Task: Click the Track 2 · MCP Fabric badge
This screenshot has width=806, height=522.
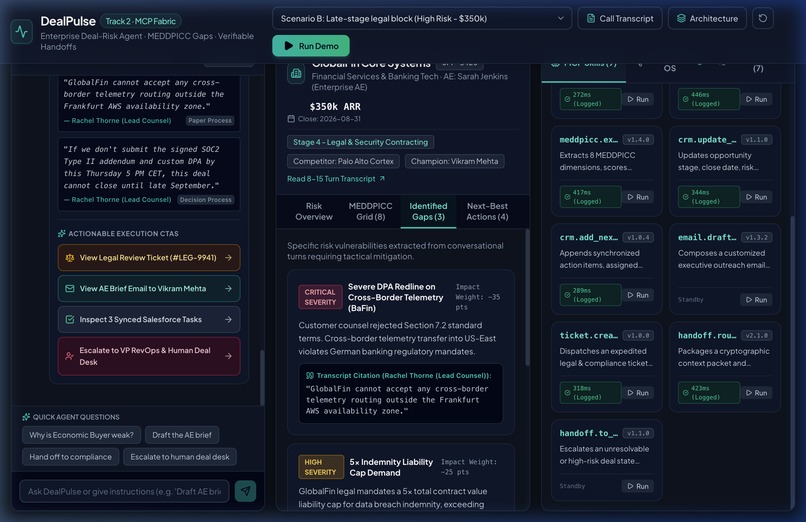Action: click(140, 22)
